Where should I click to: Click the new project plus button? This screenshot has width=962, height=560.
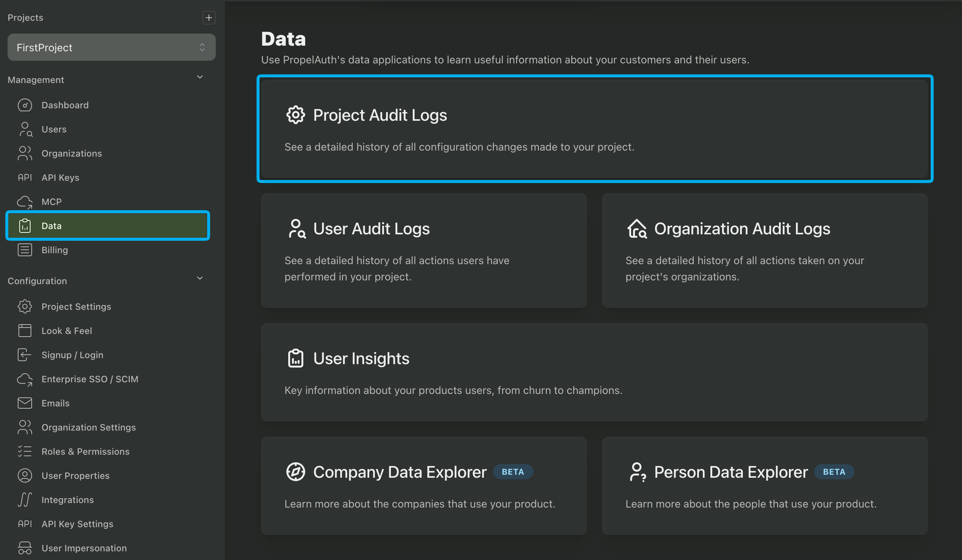coord(209,18)
